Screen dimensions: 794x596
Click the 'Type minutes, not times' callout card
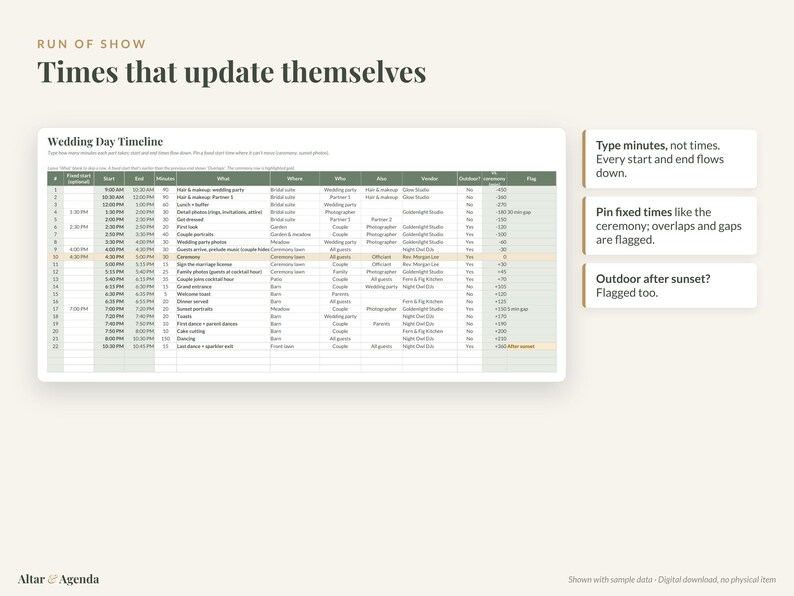click(669, 159)
